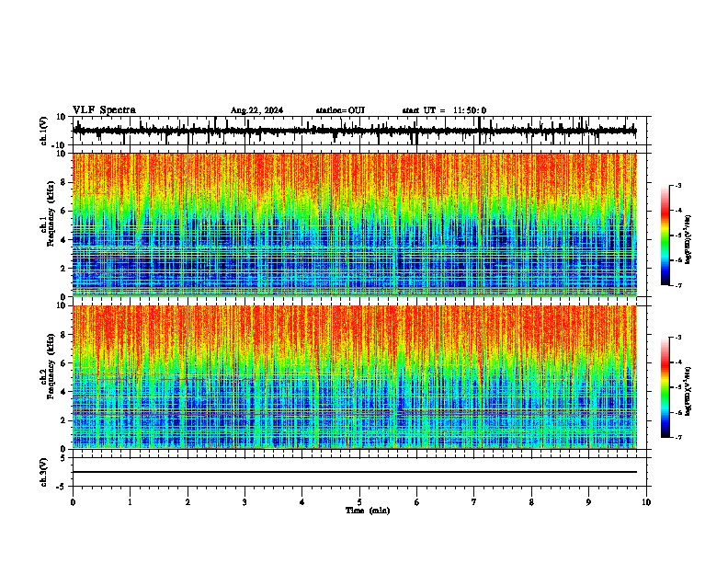The height and width of the screenshot is (563, 728).
Task: Click the "-3" label on the ch.2 color bar
Action: point(678,338)
